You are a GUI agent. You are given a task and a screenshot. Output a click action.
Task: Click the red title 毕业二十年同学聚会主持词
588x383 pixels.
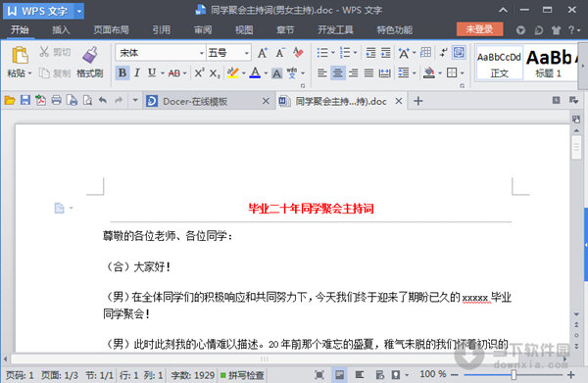pos(311,208)
